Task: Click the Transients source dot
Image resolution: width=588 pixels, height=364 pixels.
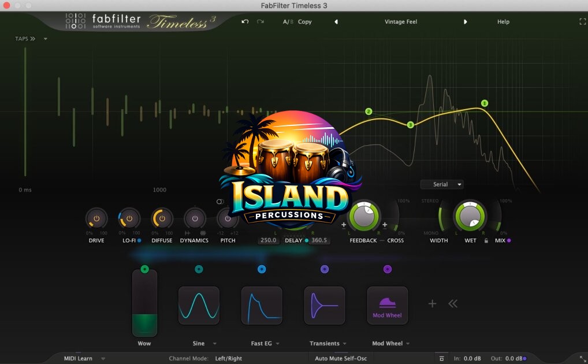Action: (325, 269)
